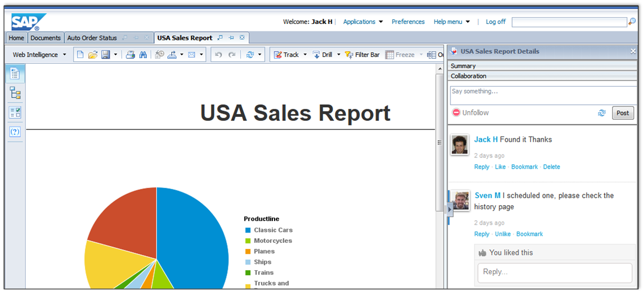The height and width of the screenshot is (293, 644).
Task: Unfollow the USA Sales Report
Action: pyautogui.click(x=470, y=113)
